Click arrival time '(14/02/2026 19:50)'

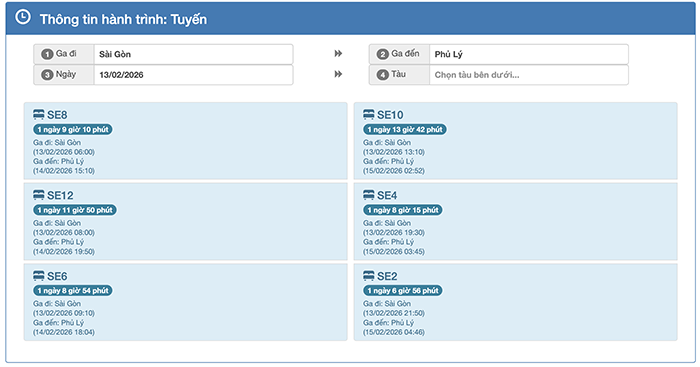(64, 251)
